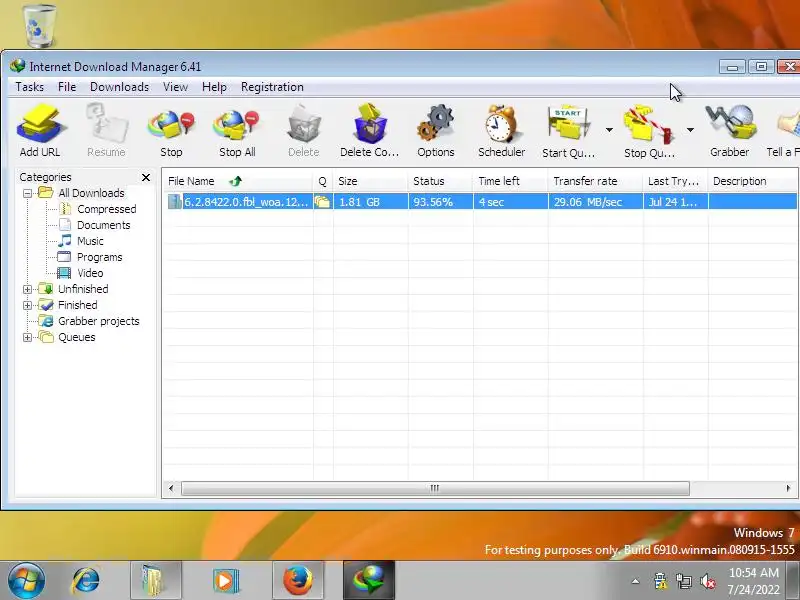Open the Registration menu
The image size is (800, 600).
(x=272, y=87)
